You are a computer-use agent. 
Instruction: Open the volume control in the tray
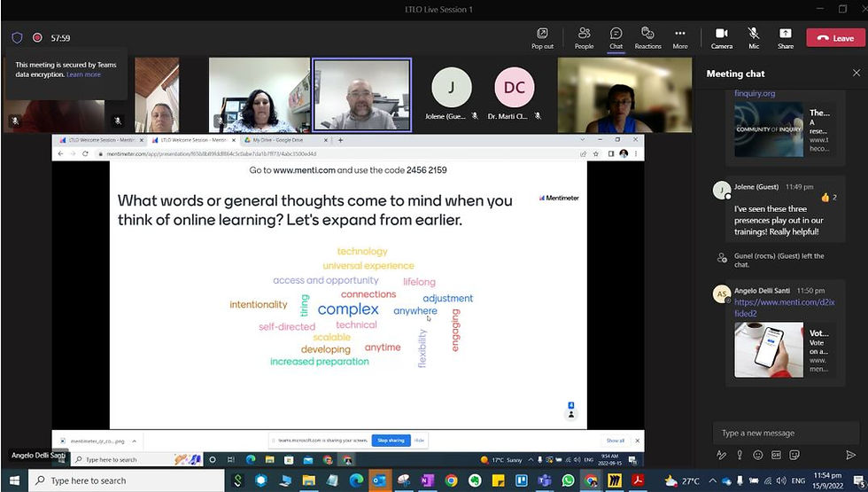pyautogui.click(x=780, y=480)
